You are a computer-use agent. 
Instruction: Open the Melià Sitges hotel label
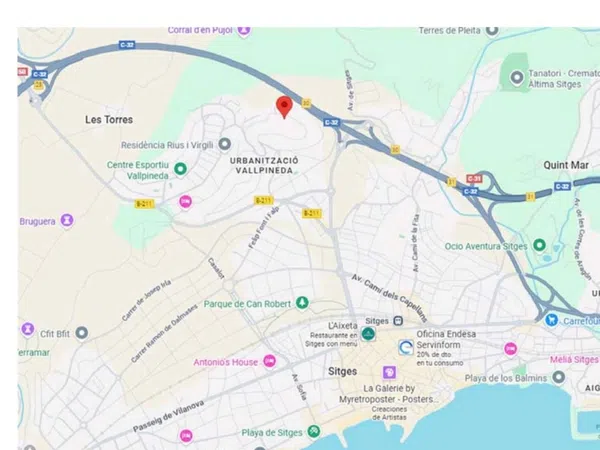574,360
